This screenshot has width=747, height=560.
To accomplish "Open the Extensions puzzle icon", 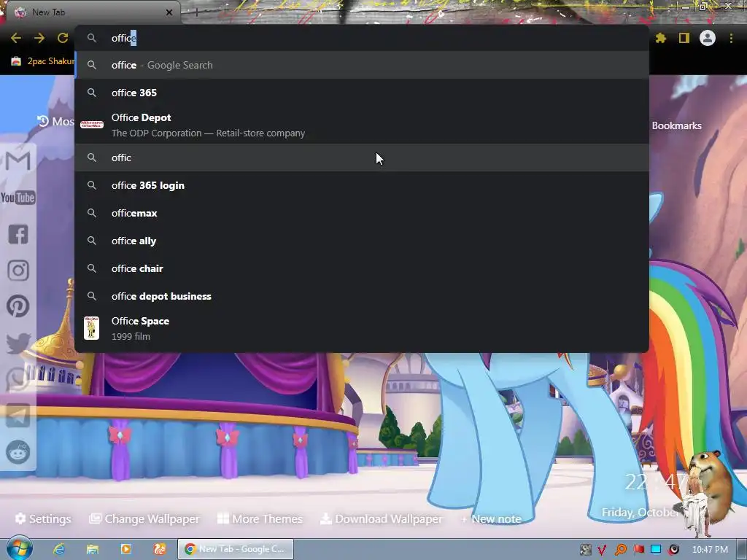I will (x=660, y=38).
